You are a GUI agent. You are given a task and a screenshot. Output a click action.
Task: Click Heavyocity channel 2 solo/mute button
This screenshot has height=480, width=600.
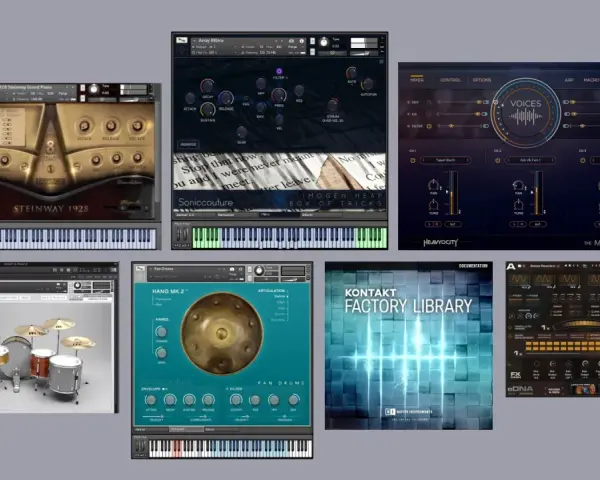tap(518, 224)
